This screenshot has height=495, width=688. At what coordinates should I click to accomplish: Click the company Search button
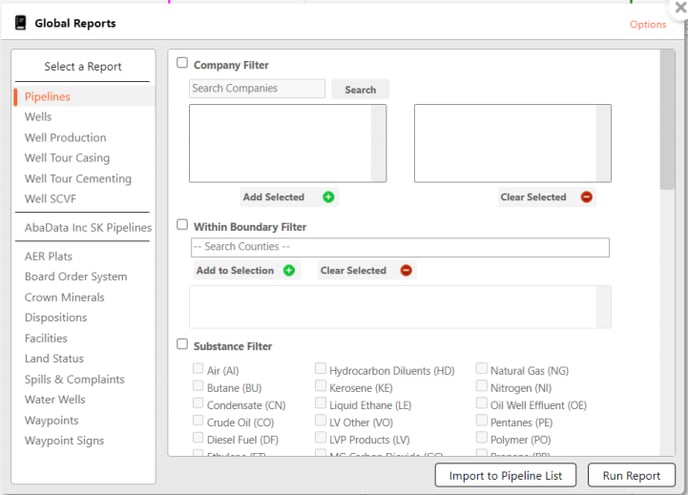pos(360,89)
